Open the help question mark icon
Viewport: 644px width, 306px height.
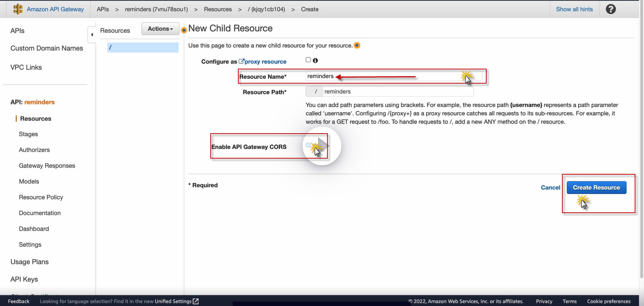click(x=611, y=9)
